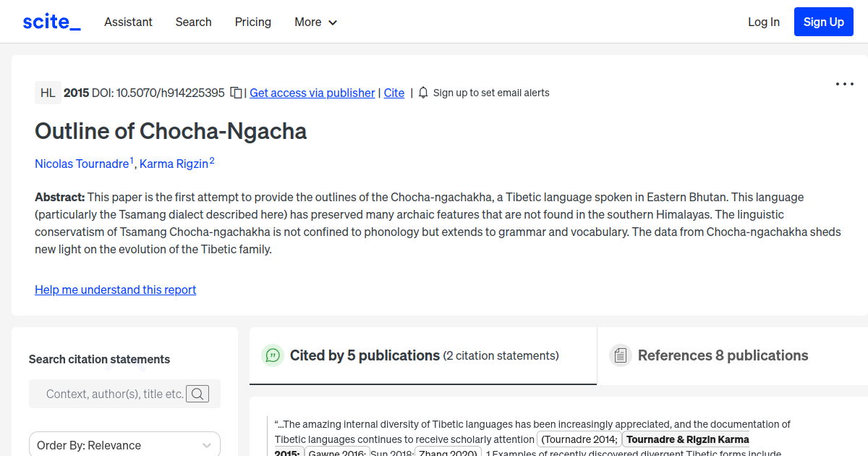Open the Get access via publisher link

(x=312, y=93)
